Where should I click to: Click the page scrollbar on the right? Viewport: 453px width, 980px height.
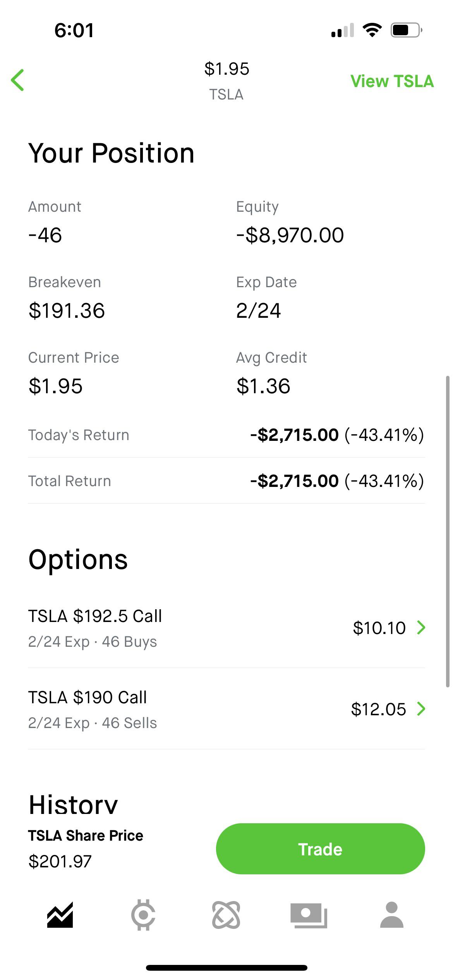[x=448, y=531]
